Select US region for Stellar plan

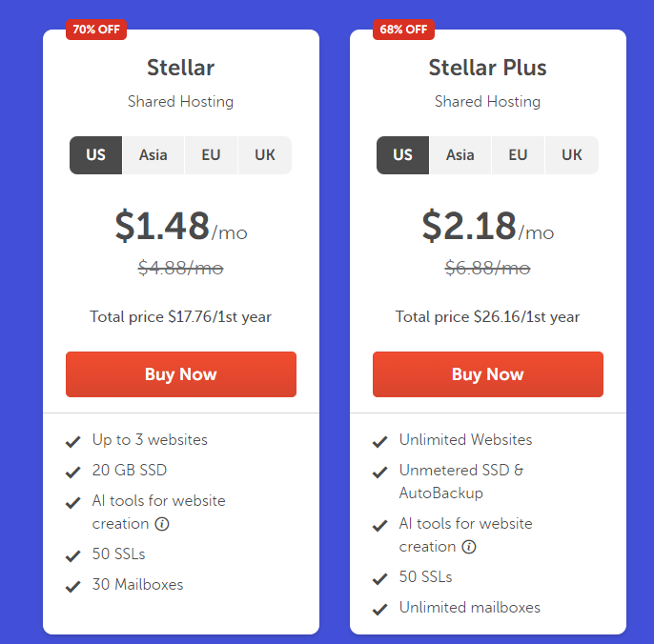(96, 155)
